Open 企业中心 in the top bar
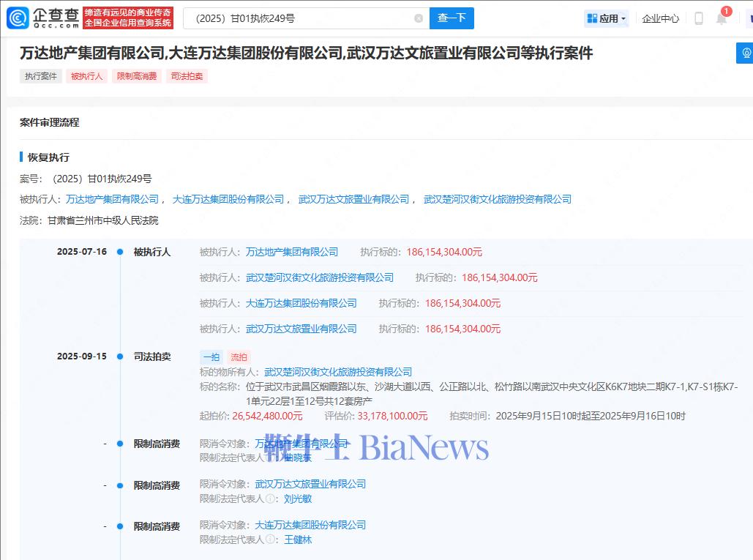Viewport: 753px width, 560px height. [660, 18]
